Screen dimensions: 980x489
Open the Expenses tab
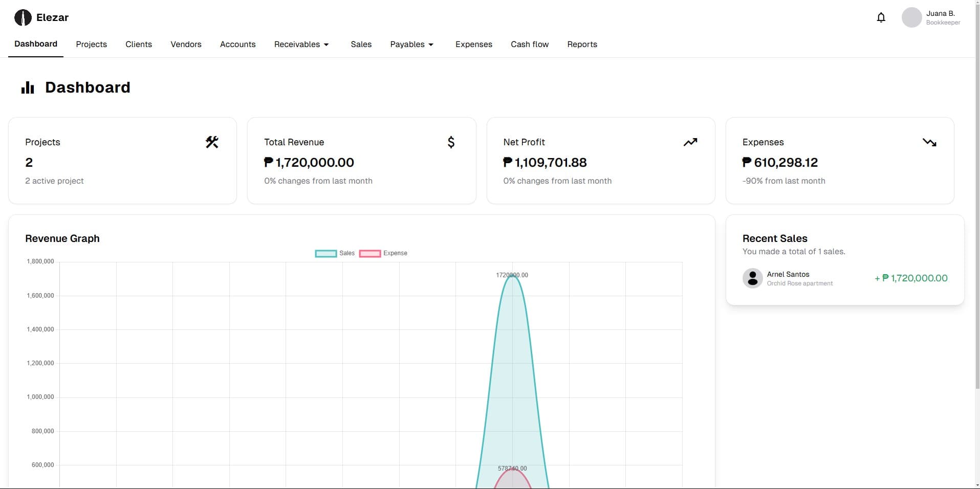click(474, 45)
